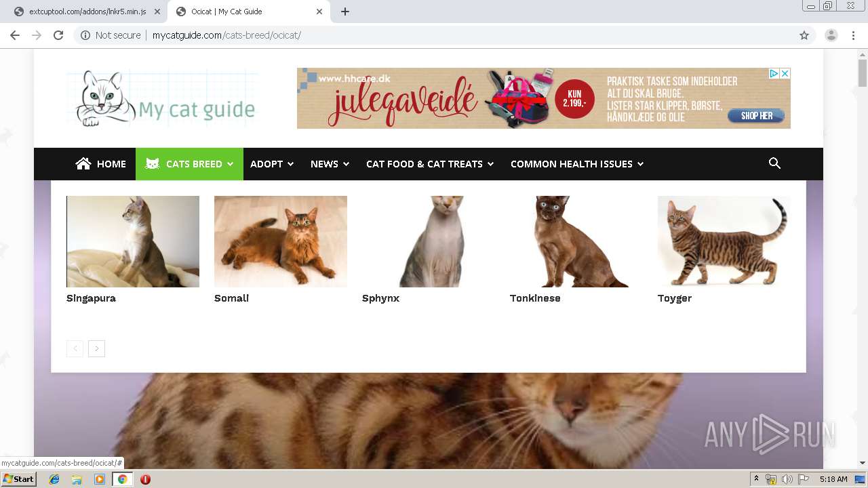The width and height of the screenshot is (868, 488).
Task: Click the Toyger breed link
Action: [x=675, y=298]
